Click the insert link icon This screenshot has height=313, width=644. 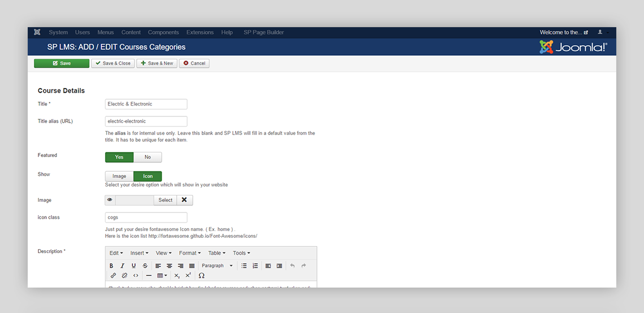coord(113,276)
